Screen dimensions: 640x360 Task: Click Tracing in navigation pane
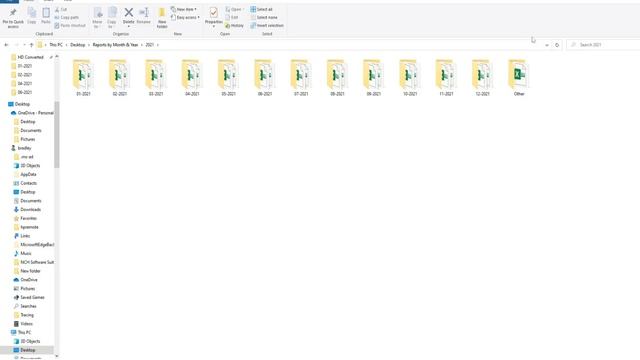click(x=24, y=315)
